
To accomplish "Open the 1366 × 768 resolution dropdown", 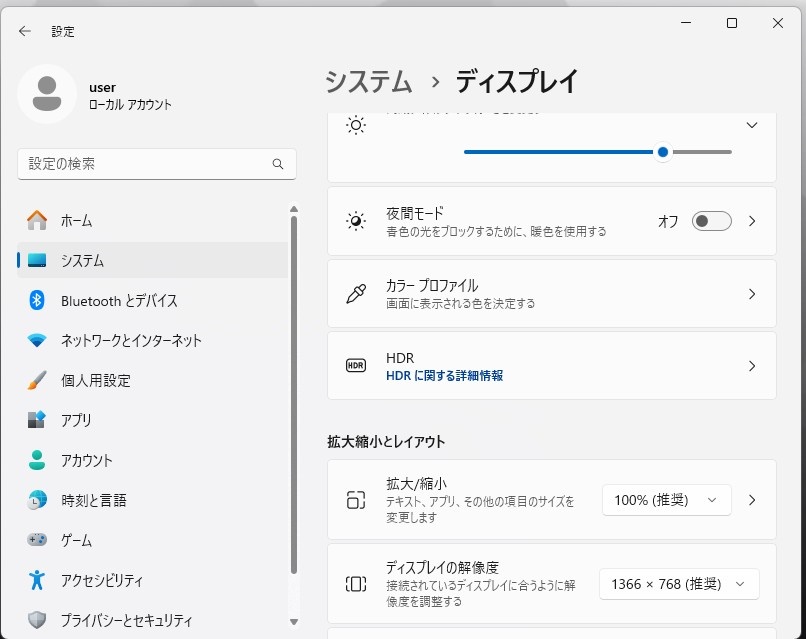I will [679, 584].
